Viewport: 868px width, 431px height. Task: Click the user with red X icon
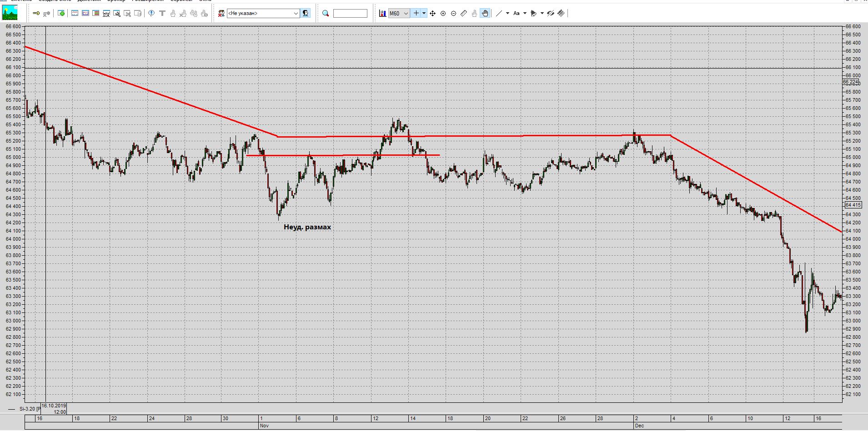click(221, 14)
